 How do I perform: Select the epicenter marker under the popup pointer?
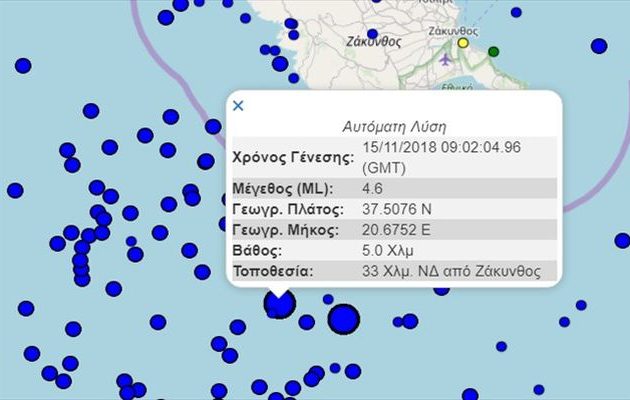point(279,304)
